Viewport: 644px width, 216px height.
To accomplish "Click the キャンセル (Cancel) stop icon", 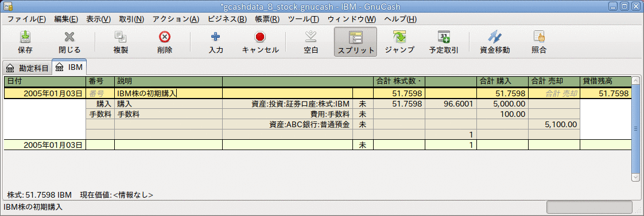I will pos(260,37).
